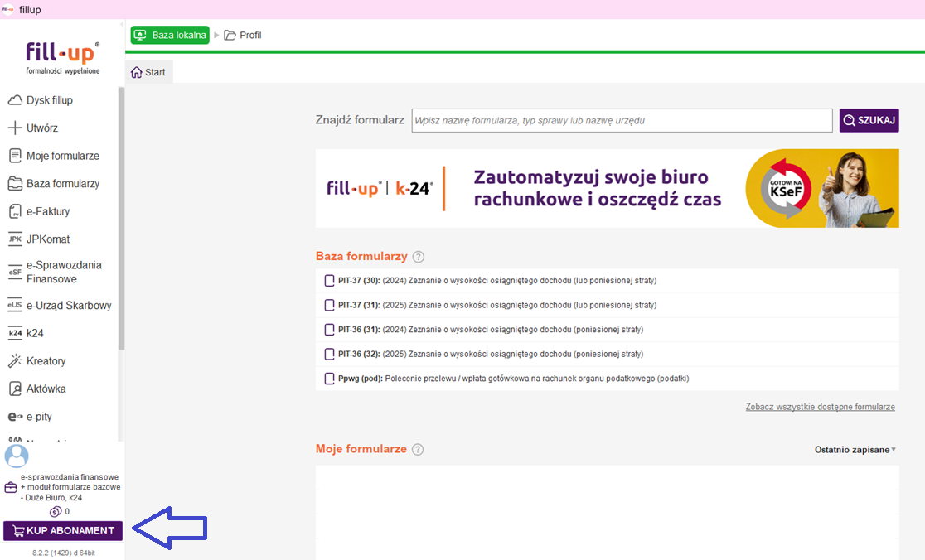Click the KUP ABONAMENT button
Image resolution: width=925 pixels, height=560 pixels.
click(x=63, y=531)
